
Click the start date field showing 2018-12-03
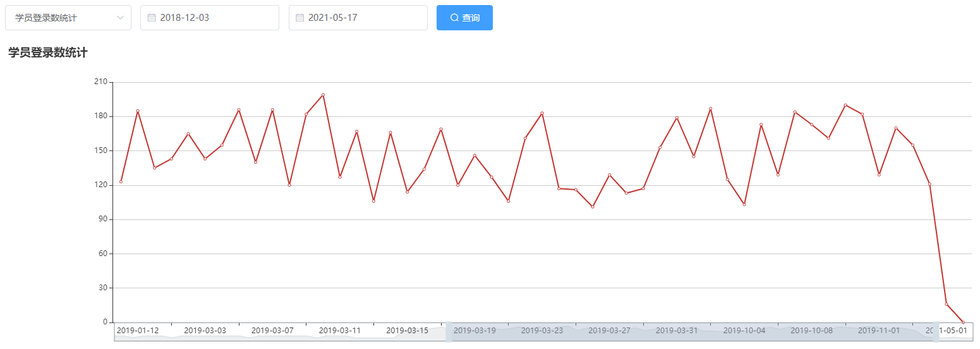[210, 18]
